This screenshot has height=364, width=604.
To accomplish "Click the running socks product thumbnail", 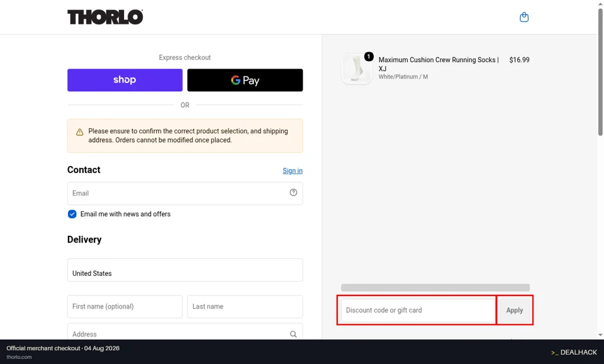I will click(357, 68).
